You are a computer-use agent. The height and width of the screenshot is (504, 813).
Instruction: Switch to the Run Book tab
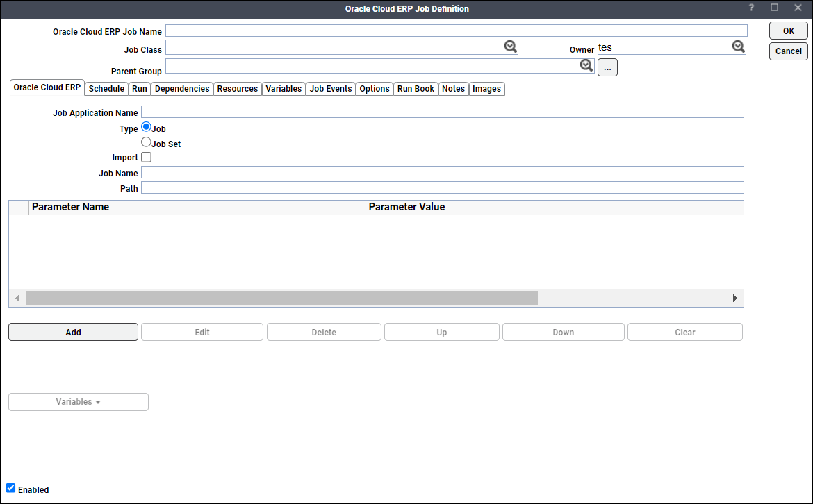pos(416,89)
